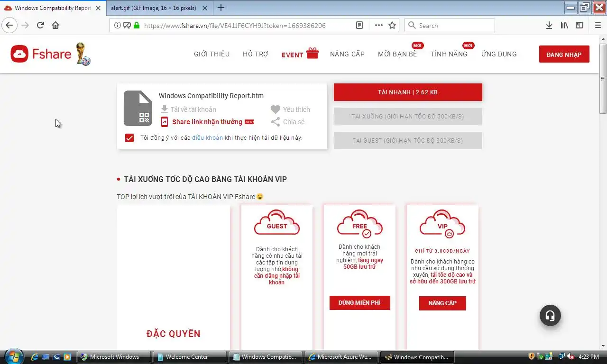The width and height of the screenshot is (607, 364).
Task: Open a new browser tab
Action: coord(221,8)
